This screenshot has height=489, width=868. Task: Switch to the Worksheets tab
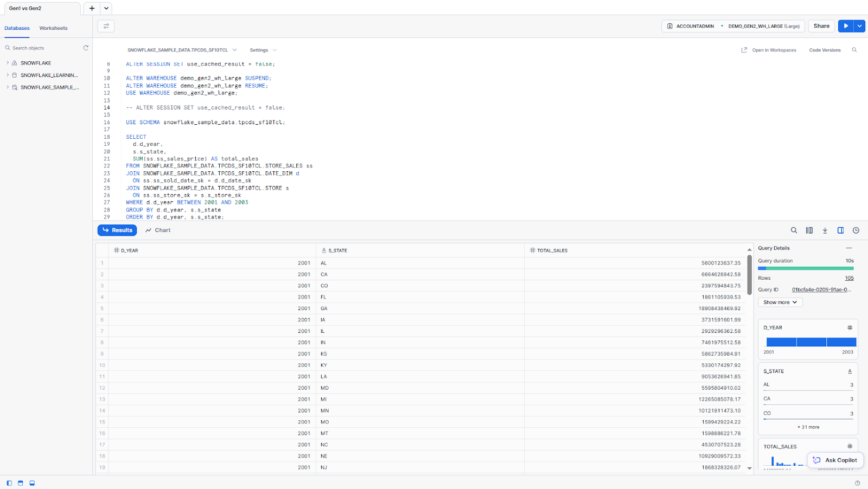tap(53, 28)
